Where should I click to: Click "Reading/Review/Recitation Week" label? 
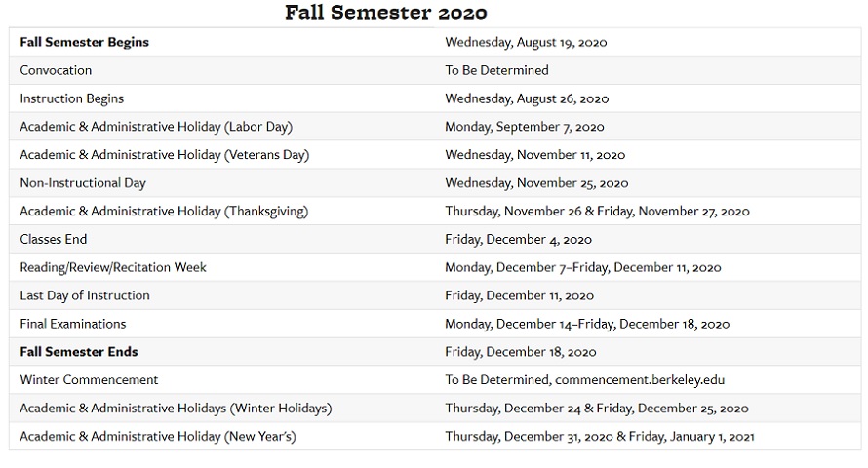coord(113,268)
